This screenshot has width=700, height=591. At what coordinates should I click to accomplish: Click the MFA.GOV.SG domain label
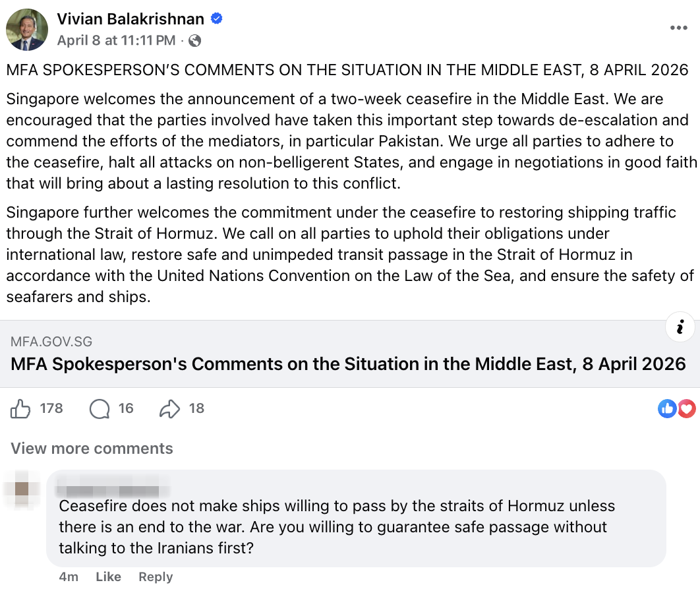click(x=51, y=342)
